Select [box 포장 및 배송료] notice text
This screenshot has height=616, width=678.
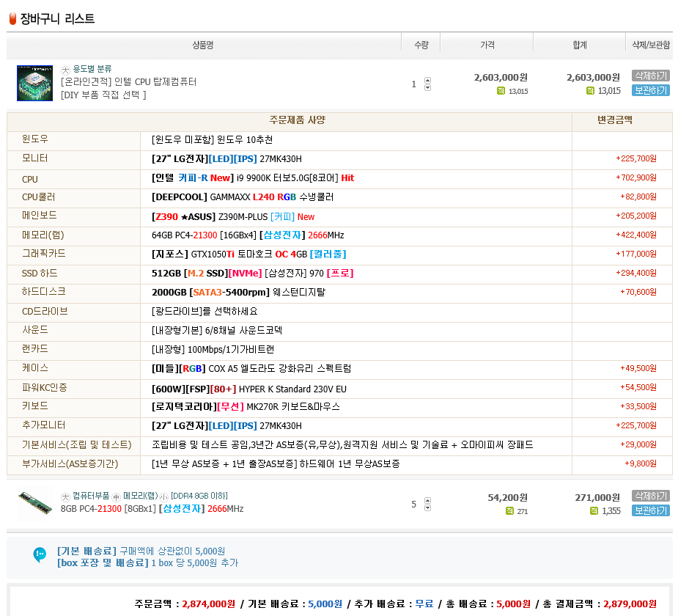point(147,562)
